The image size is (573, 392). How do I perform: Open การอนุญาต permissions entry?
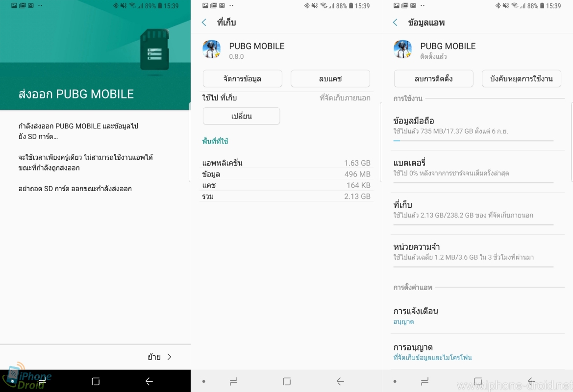[x=477, y=351]
